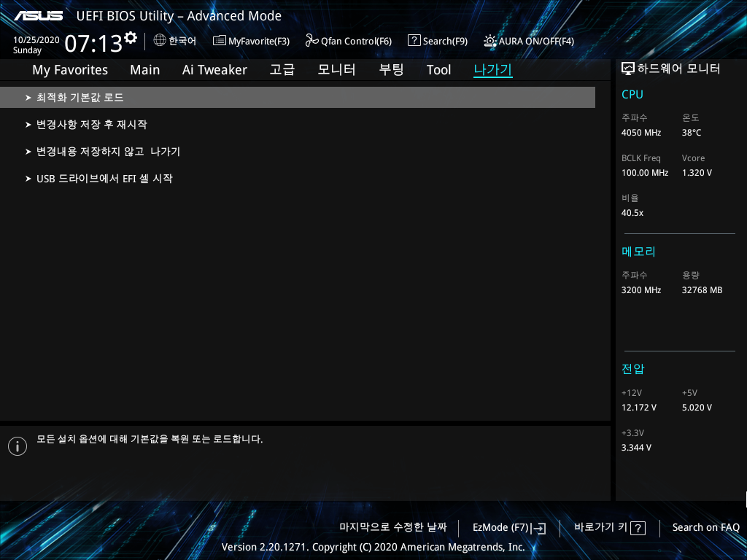This screenshot has width=747, height=560.
Task: Toggle AURA ON/OFF light icon
Action: coord(490,41)
